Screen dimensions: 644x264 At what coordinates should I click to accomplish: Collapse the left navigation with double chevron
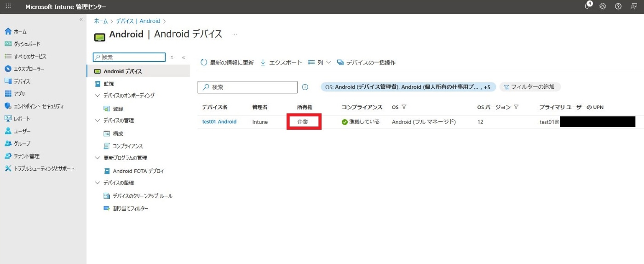point(81,20)
